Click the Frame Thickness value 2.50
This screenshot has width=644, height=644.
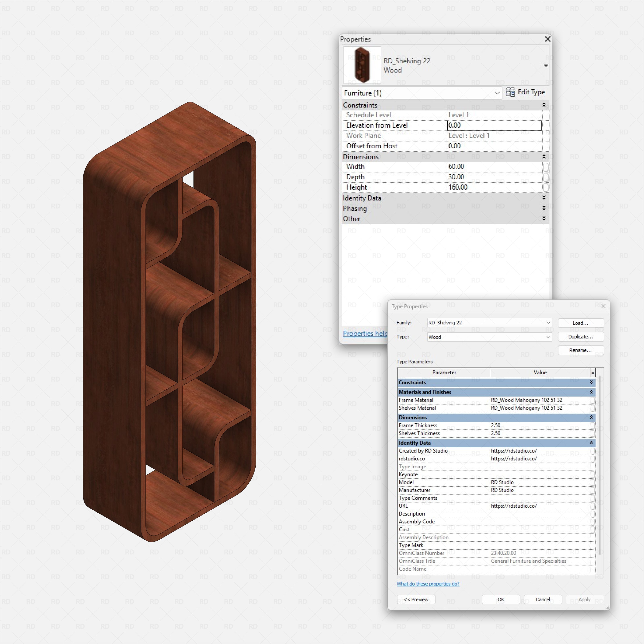click(x=540, y=425)
